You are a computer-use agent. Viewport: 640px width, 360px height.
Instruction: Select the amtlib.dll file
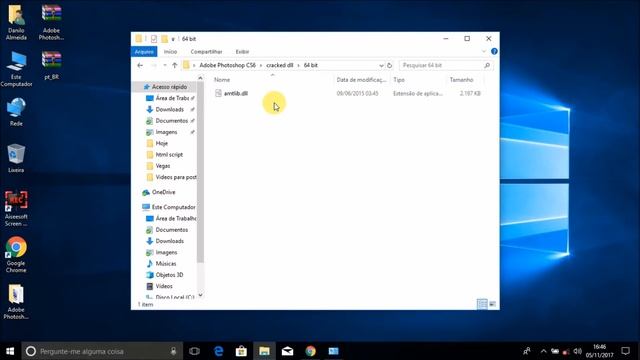tap(236, 93)
